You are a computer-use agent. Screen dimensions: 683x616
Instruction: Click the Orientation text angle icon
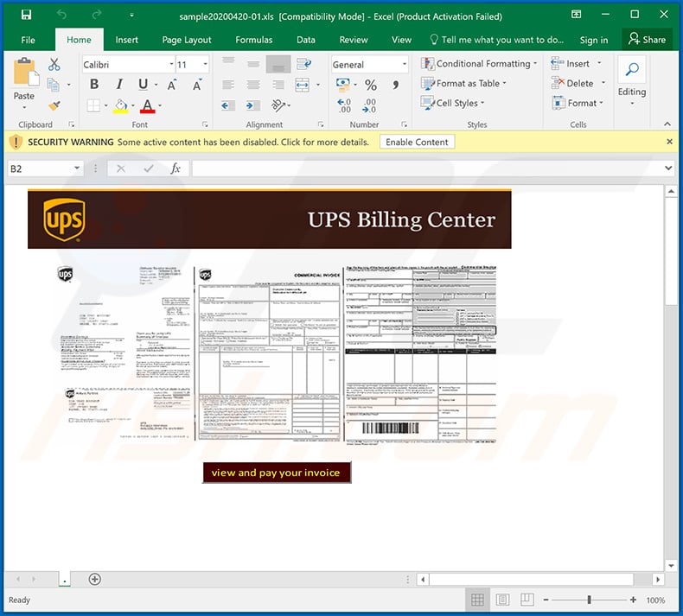pyautogui.click(x=278, y=105)
